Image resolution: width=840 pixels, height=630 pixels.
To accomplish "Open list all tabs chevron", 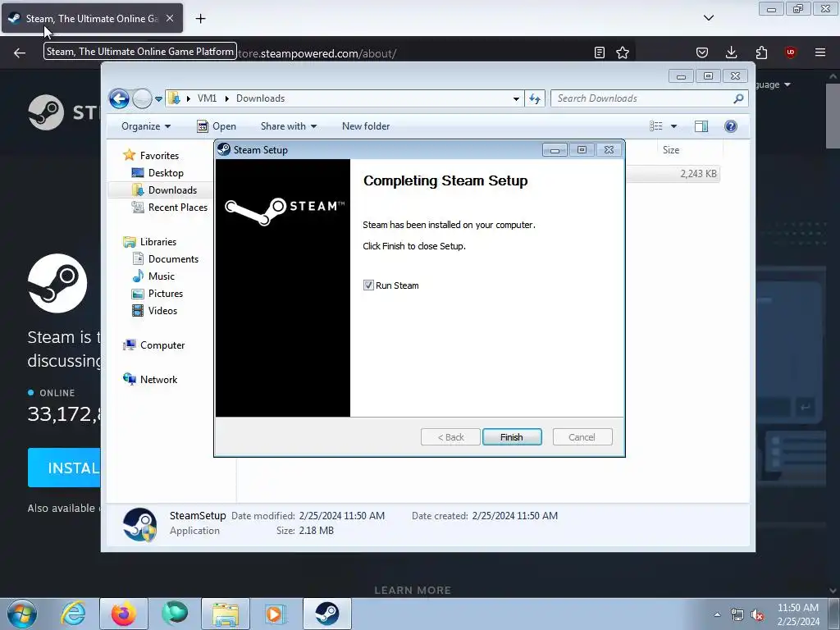I will pos(709,18).
